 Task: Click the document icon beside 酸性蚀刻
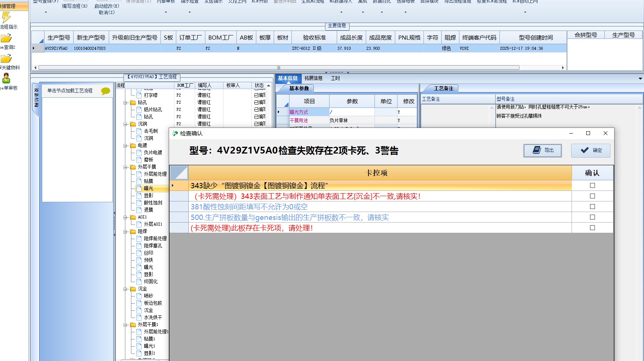(139, 203)
